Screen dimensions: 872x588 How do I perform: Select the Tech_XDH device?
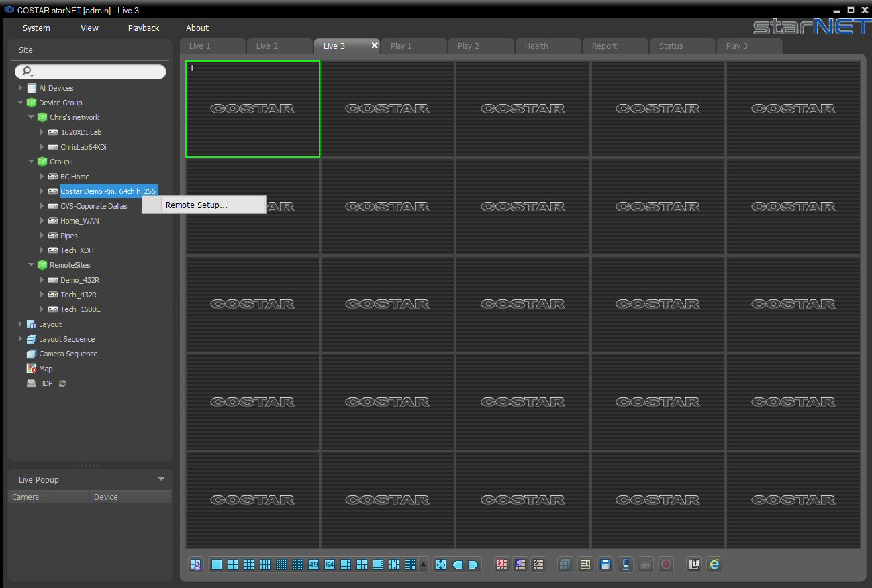77,250
